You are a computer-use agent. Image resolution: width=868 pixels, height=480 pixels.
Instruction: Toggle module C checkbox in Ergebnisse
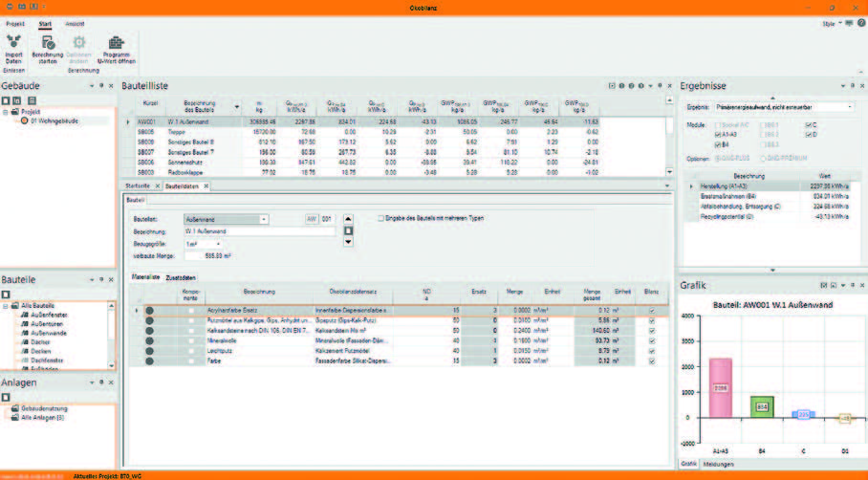point(808,125)
